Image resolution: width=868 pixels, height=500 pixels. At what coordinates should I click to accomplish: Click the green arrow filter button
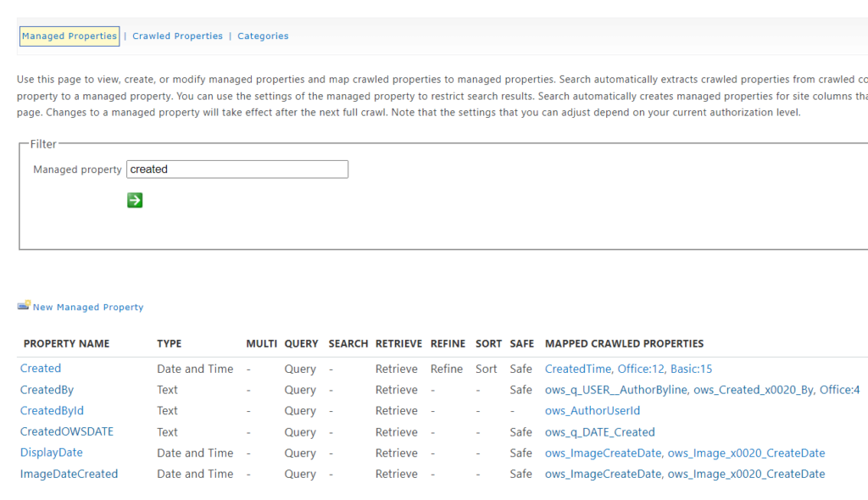point(135,200)
